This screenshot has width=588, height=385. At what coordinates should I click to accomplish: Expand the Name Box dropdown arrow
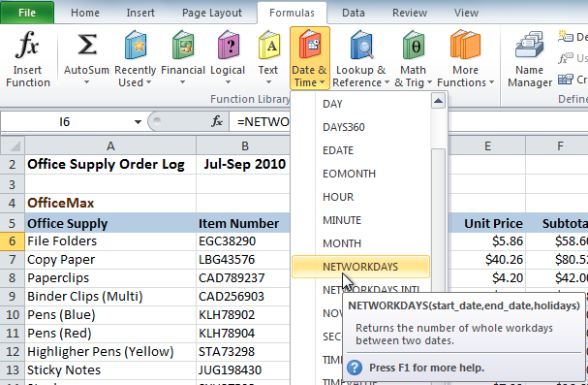point(138,122)
